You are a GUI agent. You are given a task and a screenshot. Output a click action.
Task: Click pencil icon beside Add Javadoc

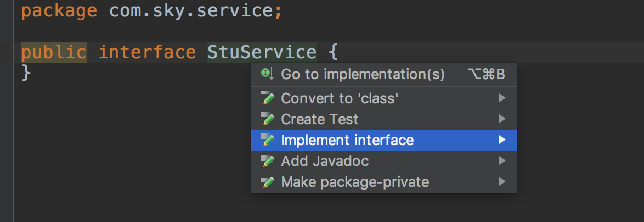click(268, 161)
